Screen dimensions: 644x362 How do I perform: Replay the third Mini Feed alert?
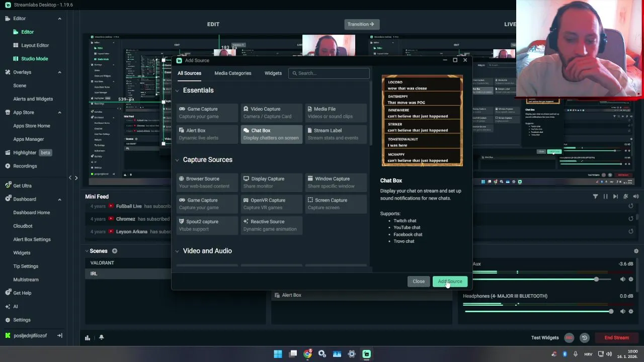[x=631, y=231]
